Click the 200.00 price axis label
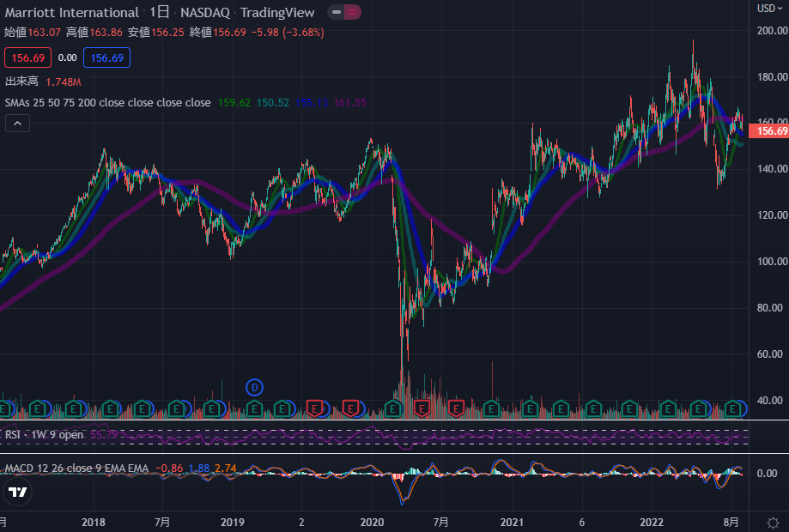Screen dimensions: 789x532 773,31
